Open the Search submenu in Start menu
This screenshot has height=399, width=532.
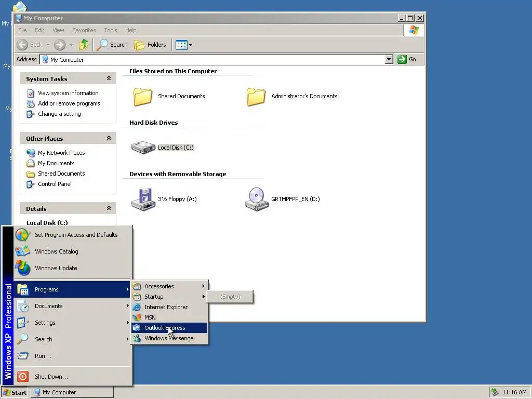[x=72, y=339]
